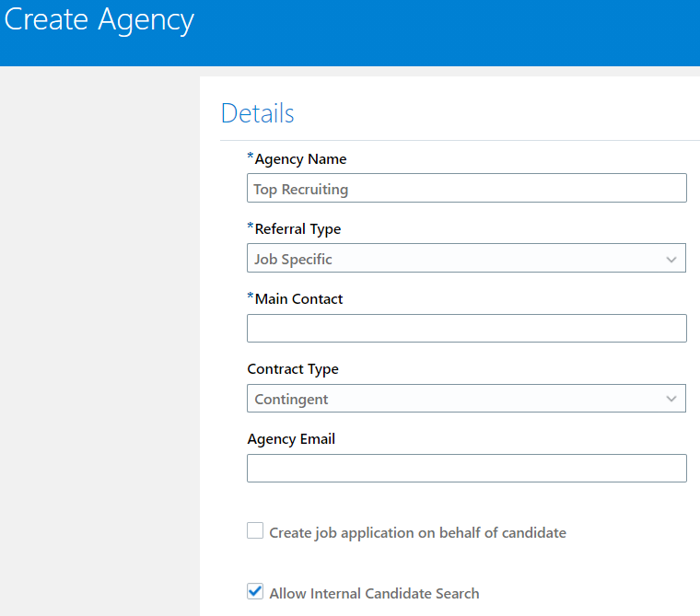Click the chevron arrow in Referral Type

tap(671, 260)
